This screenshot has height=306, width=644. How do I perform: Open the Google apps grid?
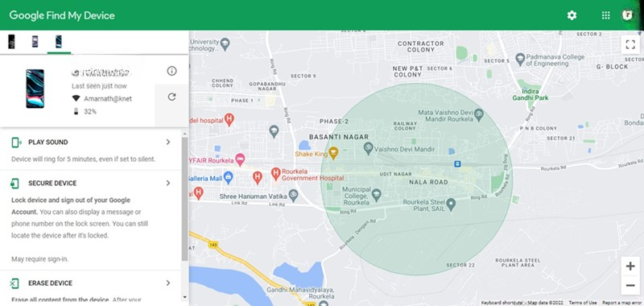point(605,15)
